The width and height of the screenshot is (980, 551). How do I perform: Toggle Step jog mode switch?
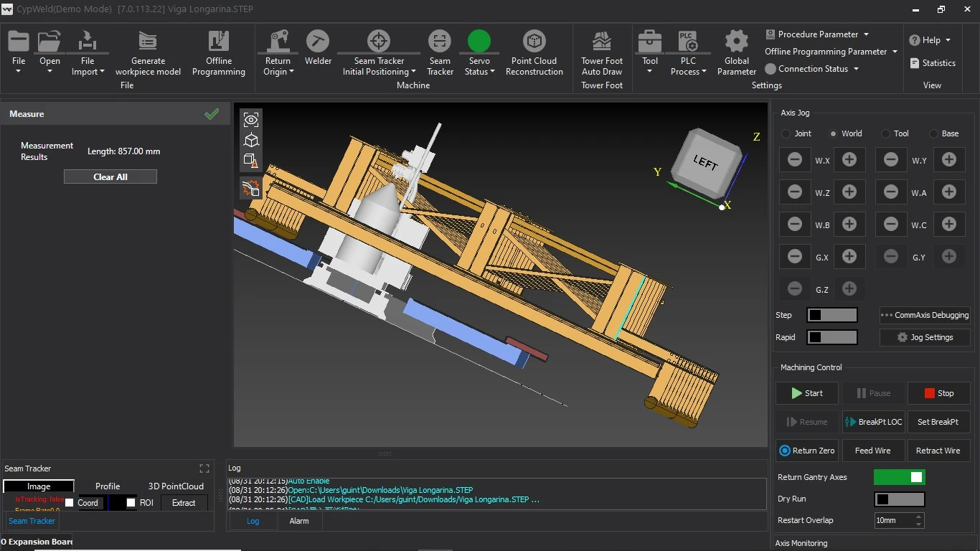click(x=832, y=315)
